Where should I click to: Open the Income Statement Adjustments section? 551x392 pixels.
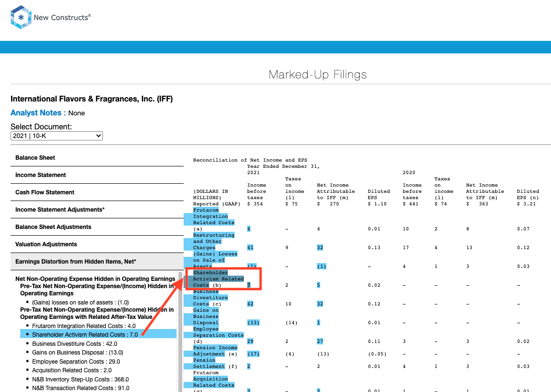pyautogui.click(x=97, y=210)
